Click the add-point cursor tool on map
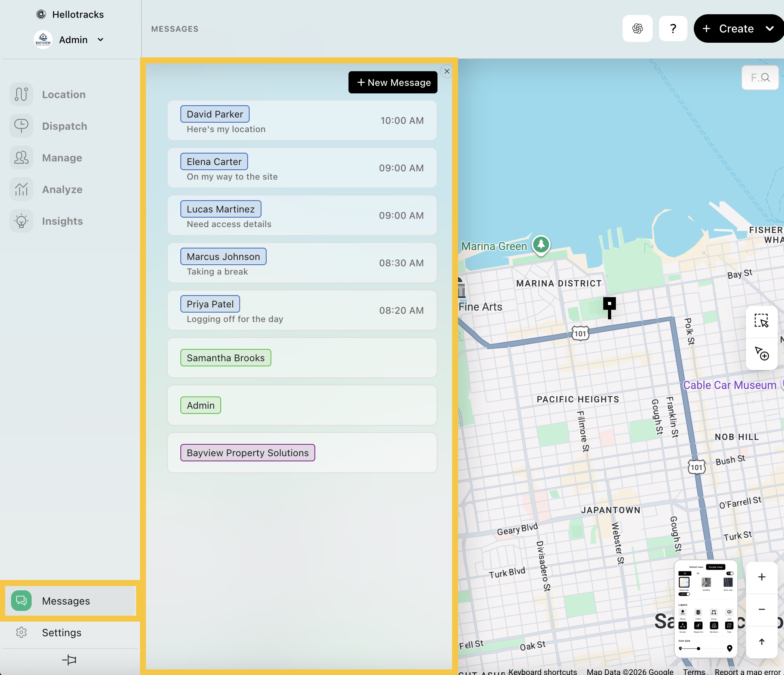The image size is (784, 675). coord(761,353)
